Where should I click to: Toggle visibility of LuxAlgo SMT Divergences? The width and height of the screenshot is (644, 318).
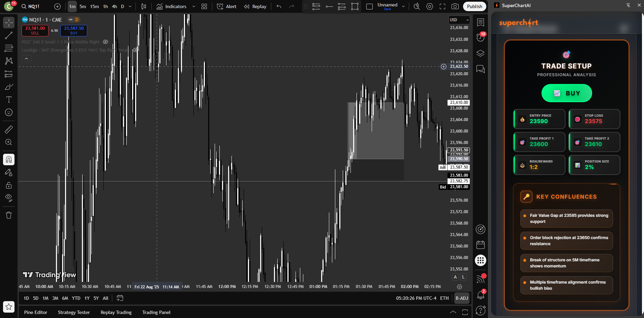tap(135, 50)
